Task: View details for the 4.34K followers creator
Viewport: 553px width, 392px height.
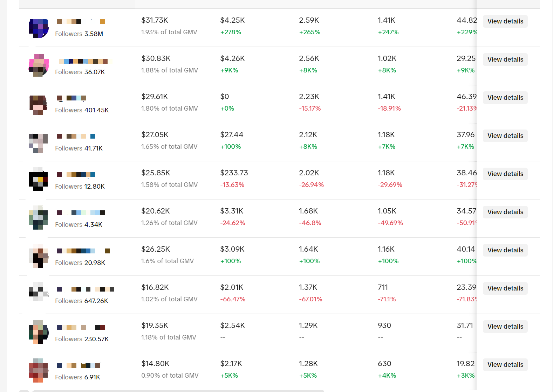Action: (505, 212)
